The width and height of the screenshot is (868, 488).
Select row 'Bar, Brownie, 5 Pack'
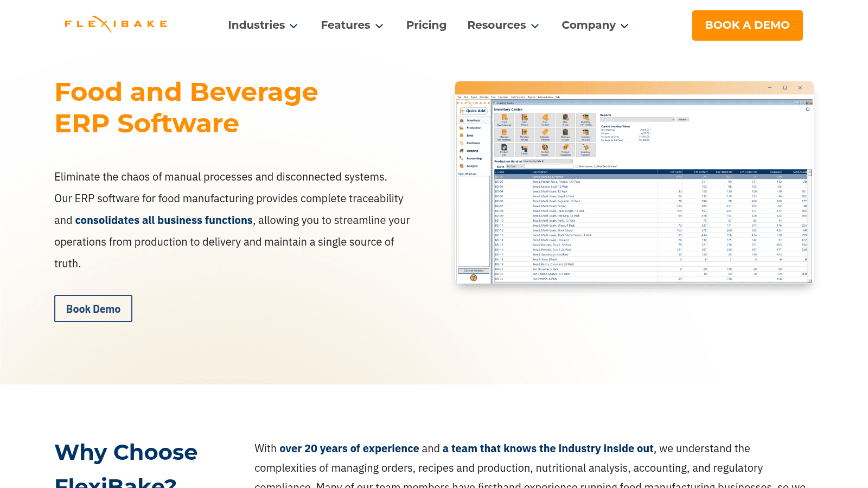tap(651, 269)
